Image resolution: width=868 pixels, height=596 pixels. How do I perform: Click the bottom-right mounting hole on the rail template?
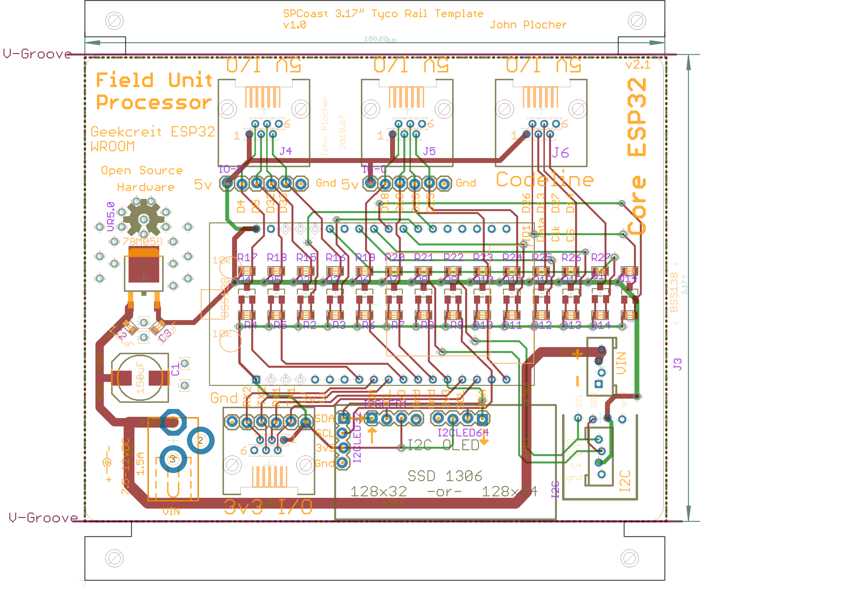tap(629, 558)
